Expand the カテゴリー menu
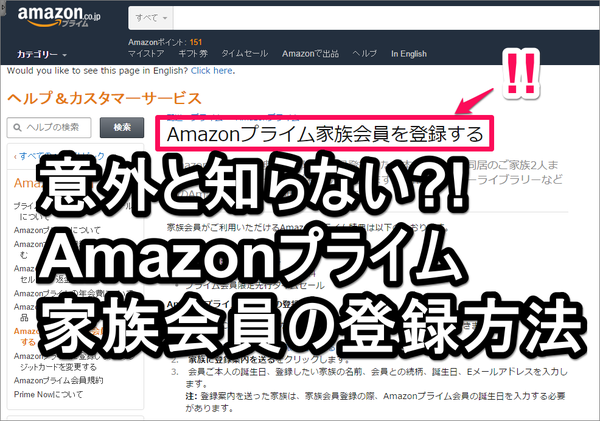Image resolution: width=600 pixels, height=421 pixels. point(42,55)
